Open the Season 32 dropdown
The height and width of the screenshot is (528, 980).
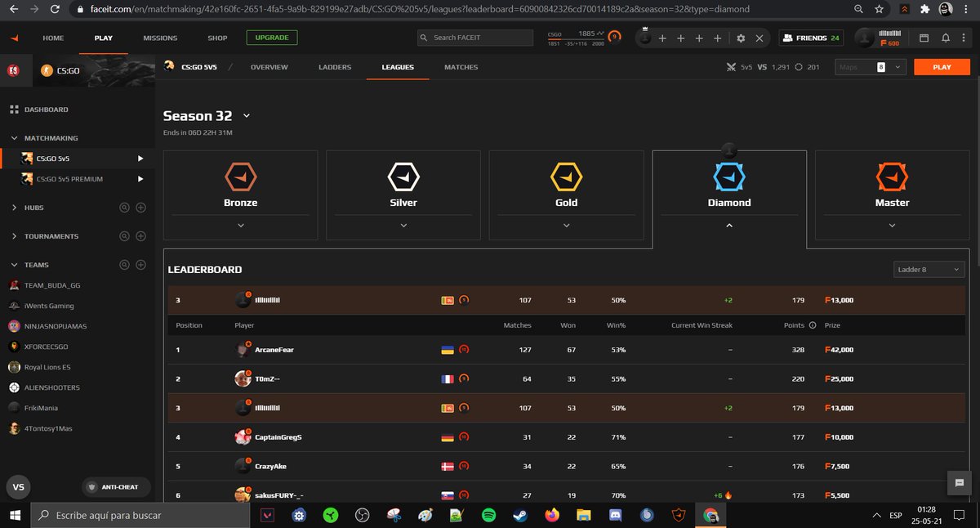pyautogui.click(x=247, y=116)
